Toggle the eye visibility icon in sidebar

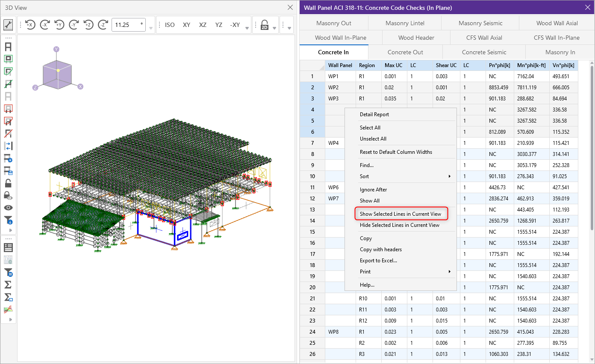pos(8,208)
